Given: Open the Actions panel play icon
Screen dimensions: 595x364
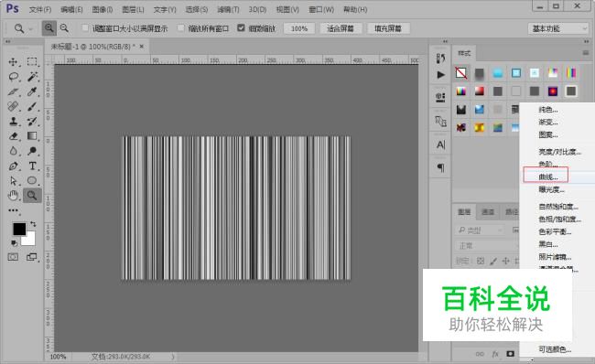Looking at the screenshot, I should 440,75.
